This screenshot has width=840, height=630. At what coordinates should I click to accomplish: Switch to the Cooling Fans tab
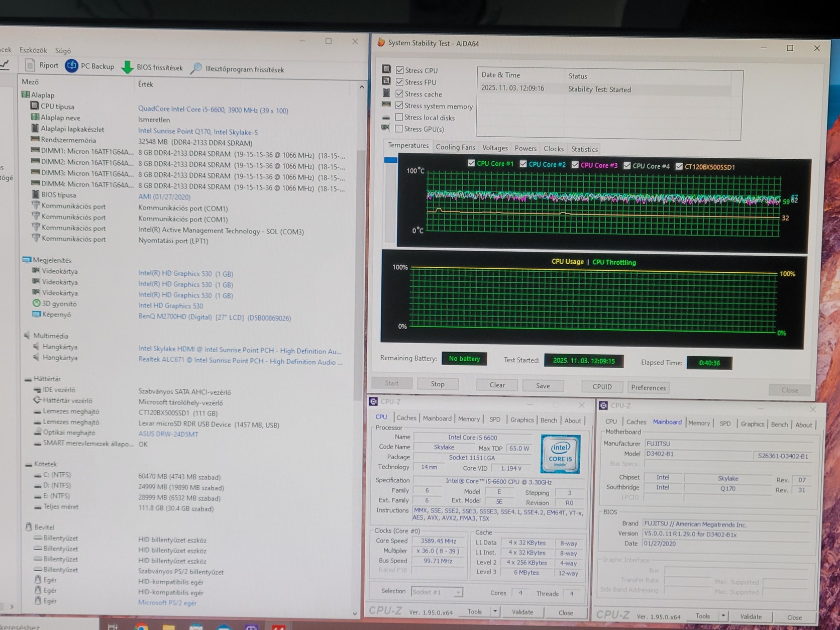(x=455, y=147)
